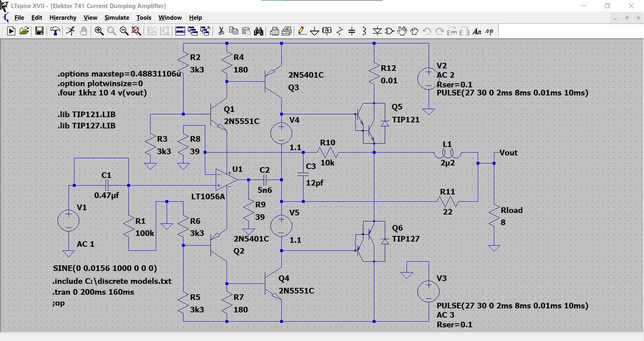Select the Vout net label
Viewport: 644px width, 341px height.
click(508, 153)
